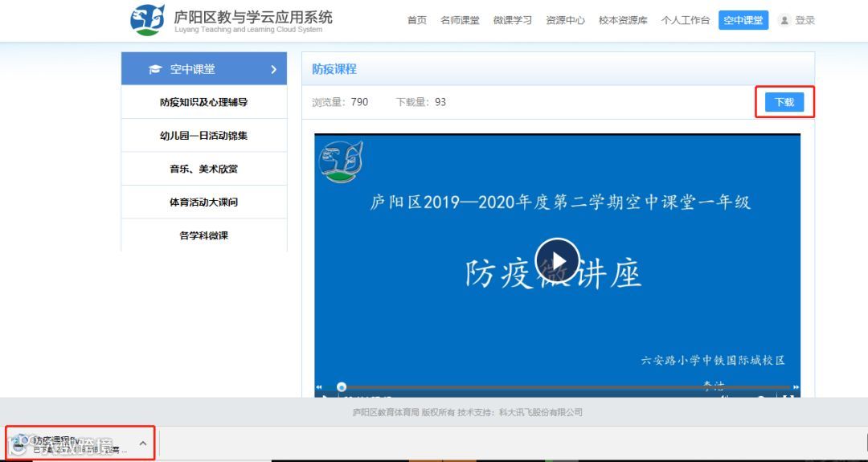
Task: Click the rewind arrows on video bar
Action: (x=319, y=387)
